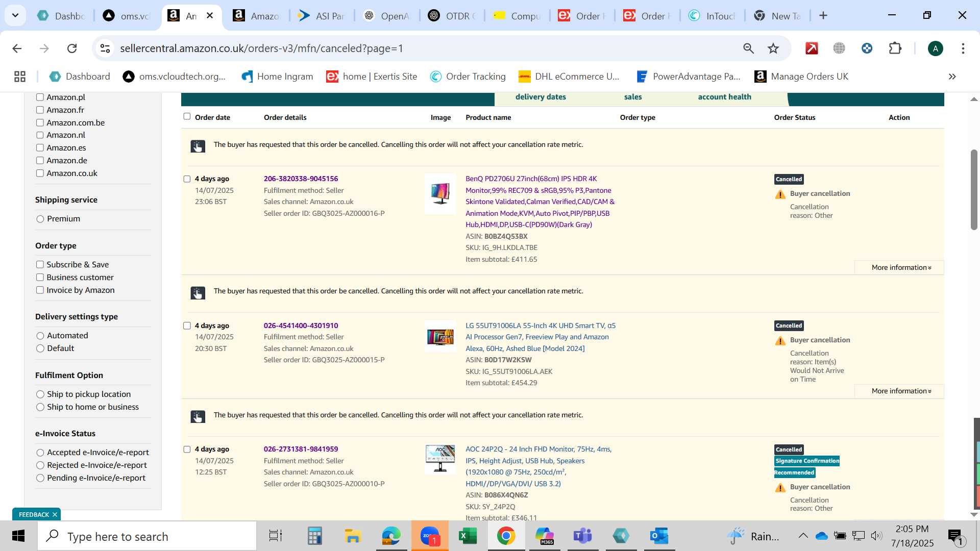980x551 pixels.
Task: Select the Premium shipping service radio
Action: pyautogui.click(x=40, y=219)
